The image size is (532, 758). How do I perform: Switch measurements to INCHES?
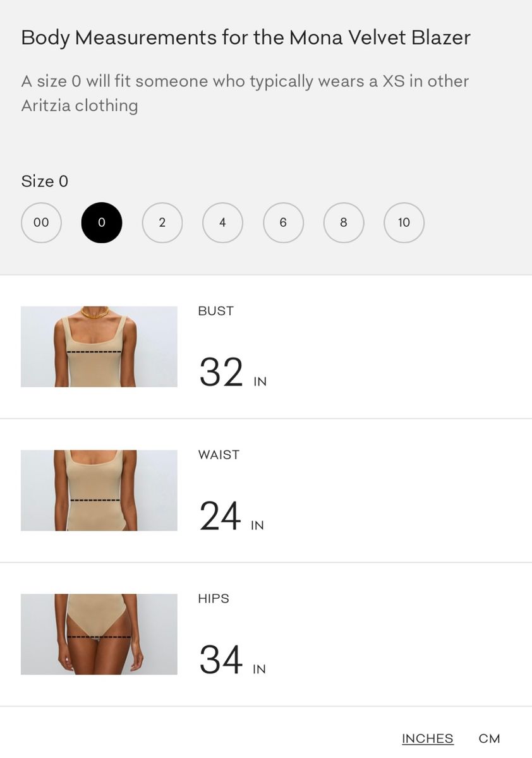pyautogui.click(x=428, y=738)
